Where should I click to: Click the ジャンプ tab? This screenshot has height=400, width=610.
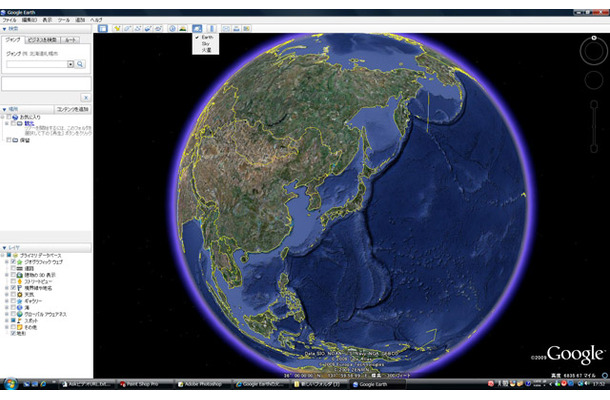(x=13, y=40)
